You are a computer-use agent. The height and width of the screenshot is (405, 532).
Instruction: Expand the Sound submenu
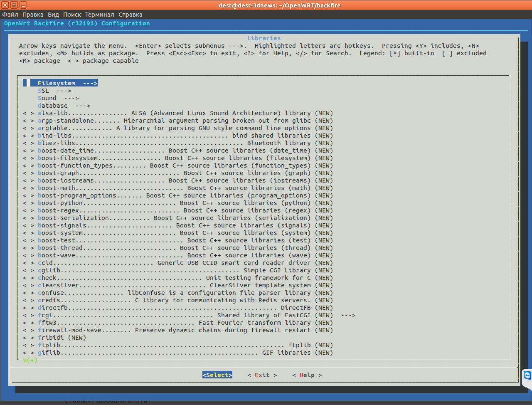pos(58,98)
